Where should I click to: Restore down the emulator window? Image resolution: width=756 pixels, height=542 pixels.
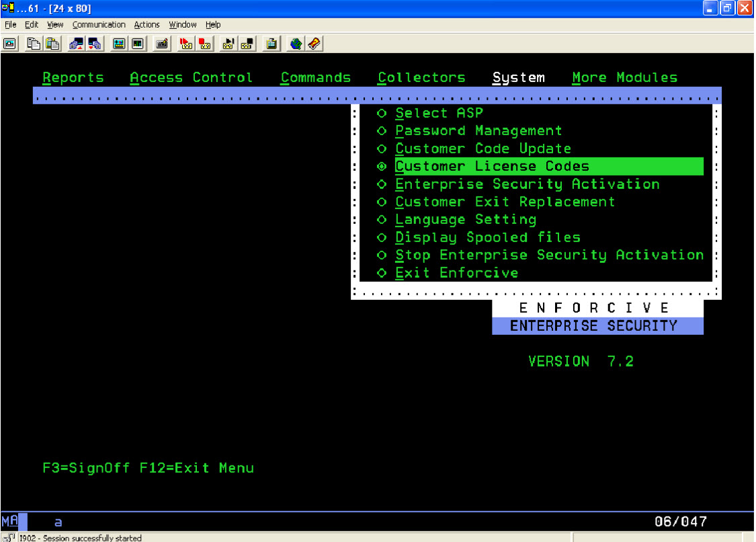pos(727,8)
